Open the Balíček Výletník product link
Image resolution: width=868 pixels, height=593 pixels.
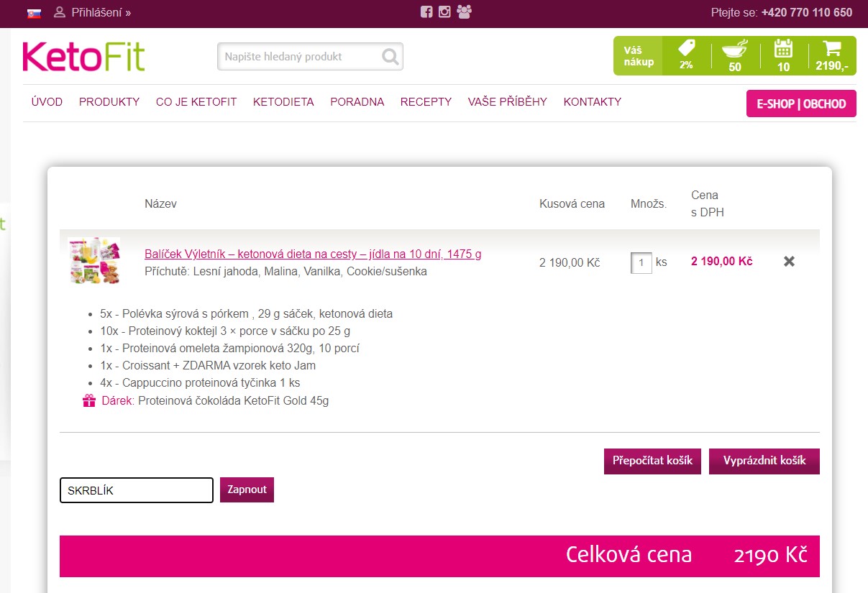pyautogui.click(x=313, y=254)
